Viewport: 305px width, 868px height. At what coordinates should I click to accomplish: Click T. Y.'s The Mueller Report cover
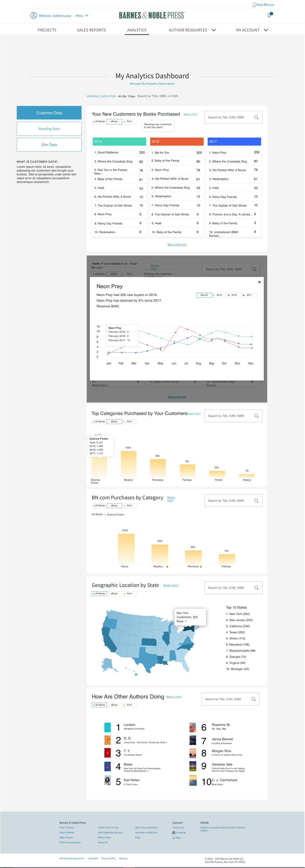pyautogui.click(x=107, y=753)
